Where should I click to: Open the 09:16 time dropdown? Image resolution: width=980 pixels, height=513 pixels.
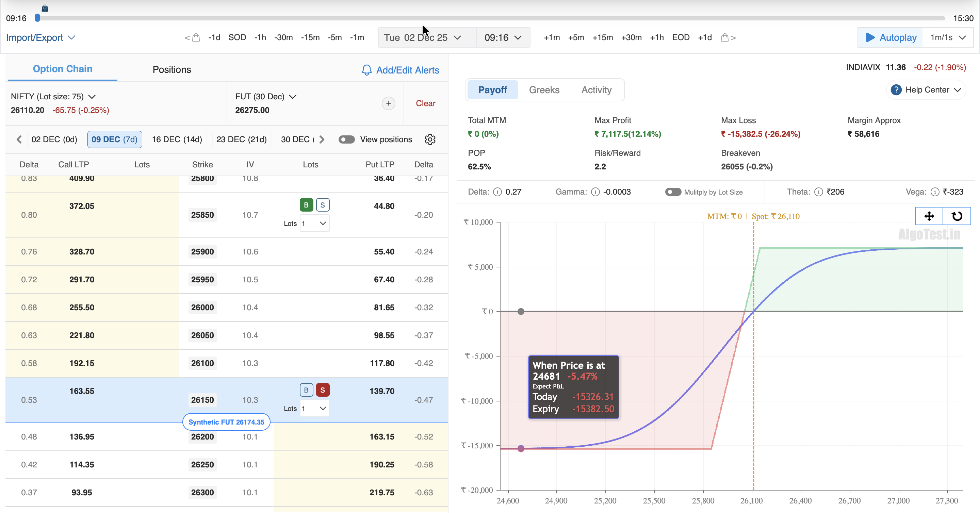coord(502,38)
